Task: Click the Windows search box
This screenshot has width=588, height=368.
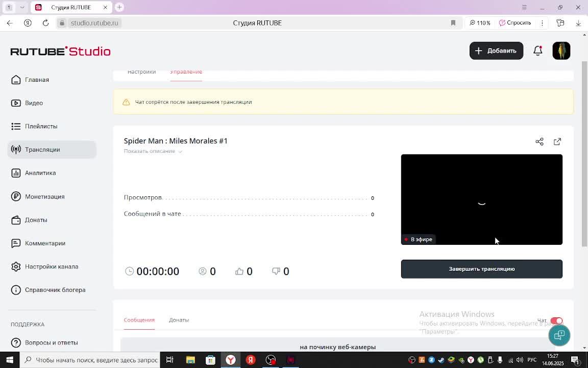Action: (90, 360)
